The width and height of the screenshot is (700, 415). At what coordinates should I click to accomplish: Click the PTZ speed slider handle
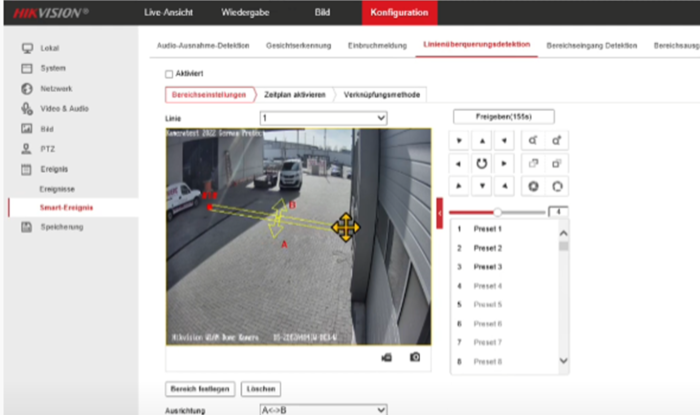tap(497, 212)
